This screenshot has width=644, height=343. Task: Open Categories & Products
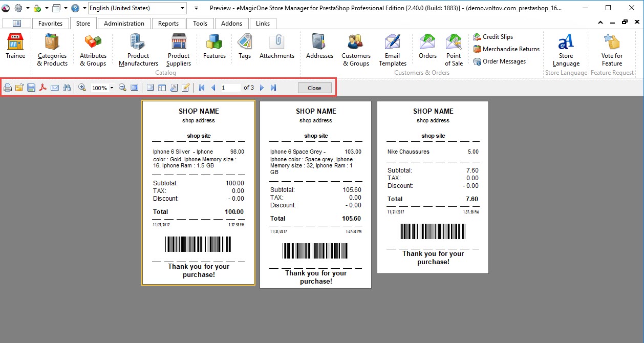pos(52,50)
